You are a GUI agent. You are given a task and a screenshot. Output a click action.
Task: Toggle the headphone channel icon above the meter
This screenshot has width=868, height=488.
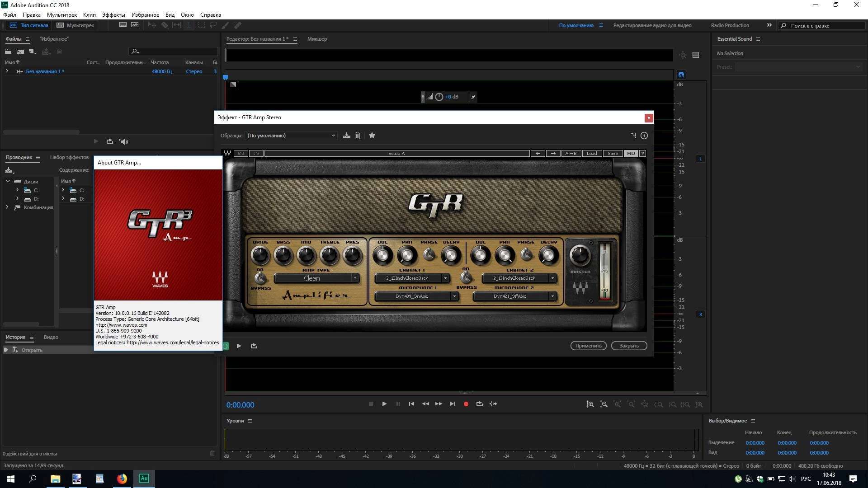(x=681, y=75)
